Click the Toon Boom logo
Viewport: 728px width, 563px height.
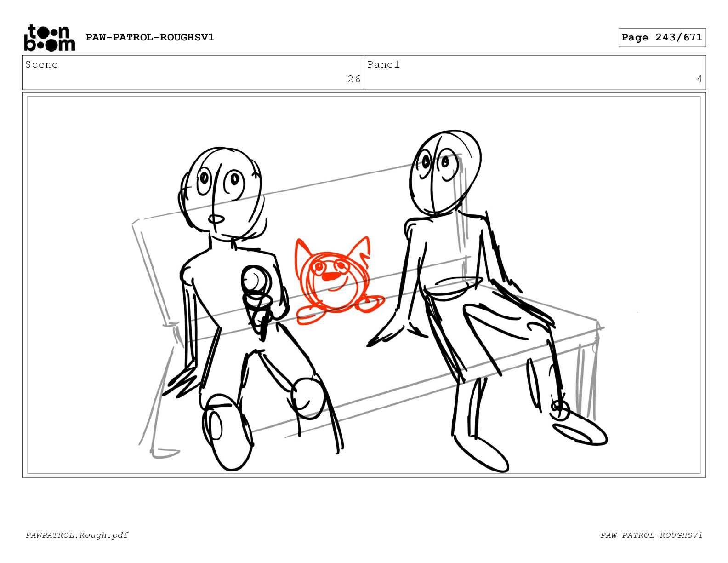pos(49,37)
